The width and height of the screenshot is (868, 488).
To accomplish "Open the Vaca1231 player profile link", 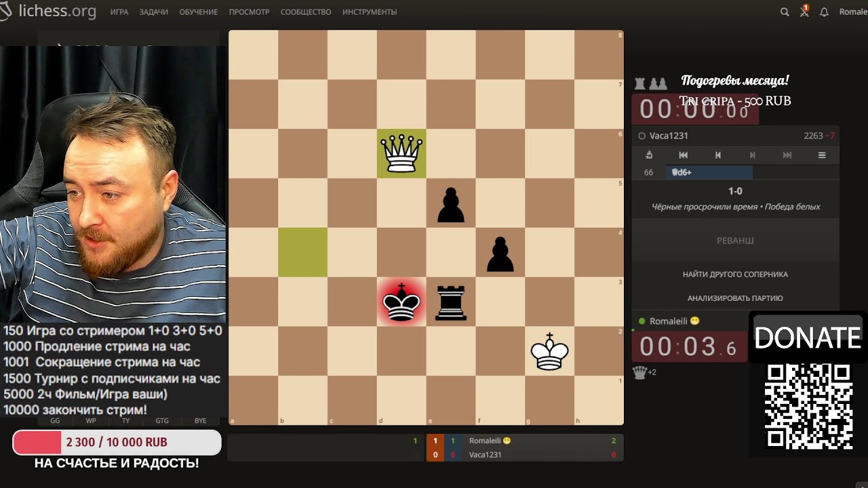I will coord(669,136).
